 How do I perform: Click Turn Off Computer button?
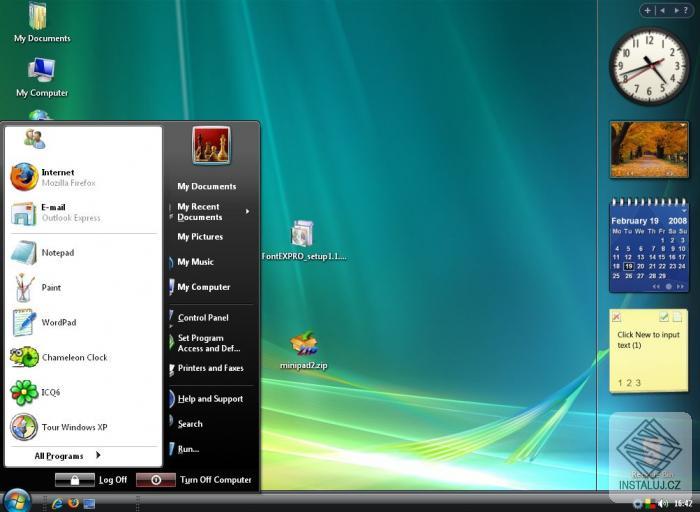(x=195, y=480)
